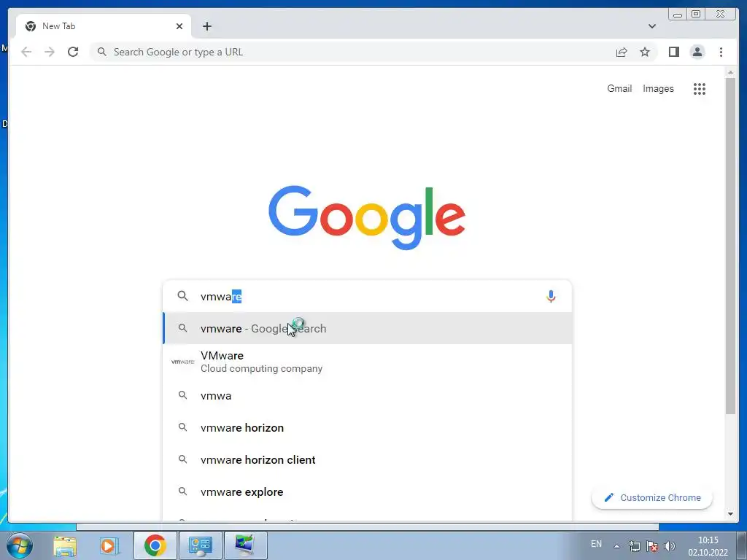Start voice search with the microphone
Image resolution: width=747 pixels, height=560 pixels.
click(x=551, y=296)
